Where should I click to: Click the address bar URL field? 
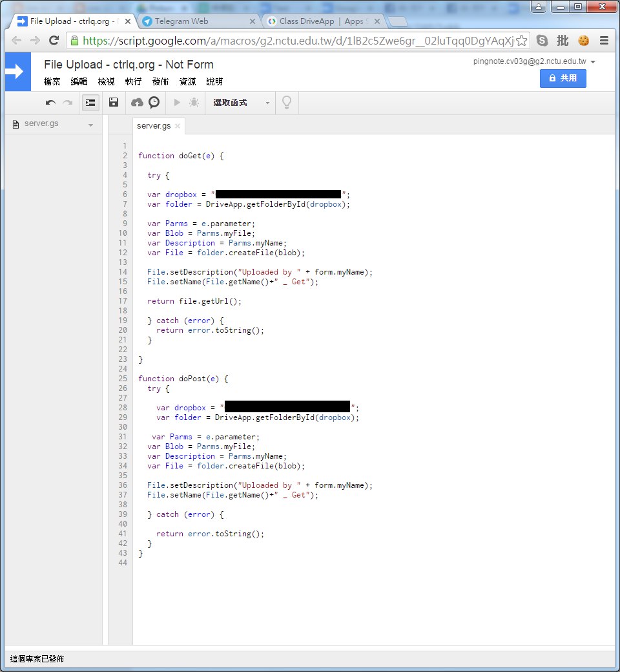pyautogui.click(x=298, y=41)
